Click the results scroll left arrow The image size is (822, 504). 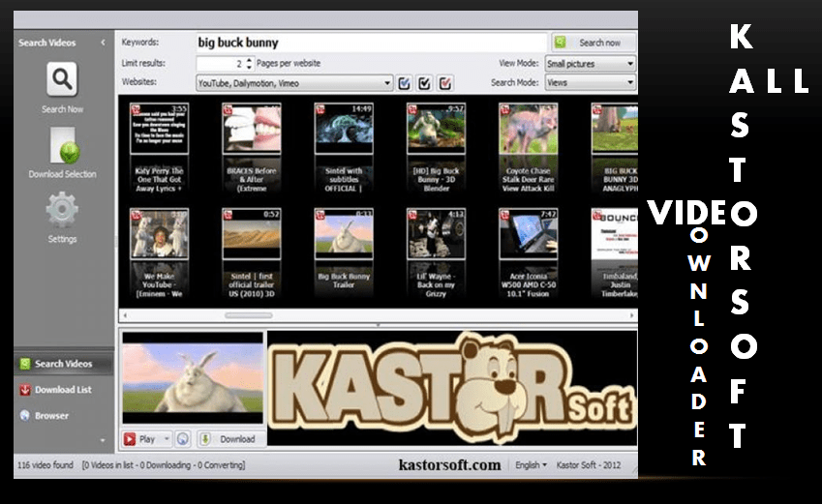click(125, 315)
